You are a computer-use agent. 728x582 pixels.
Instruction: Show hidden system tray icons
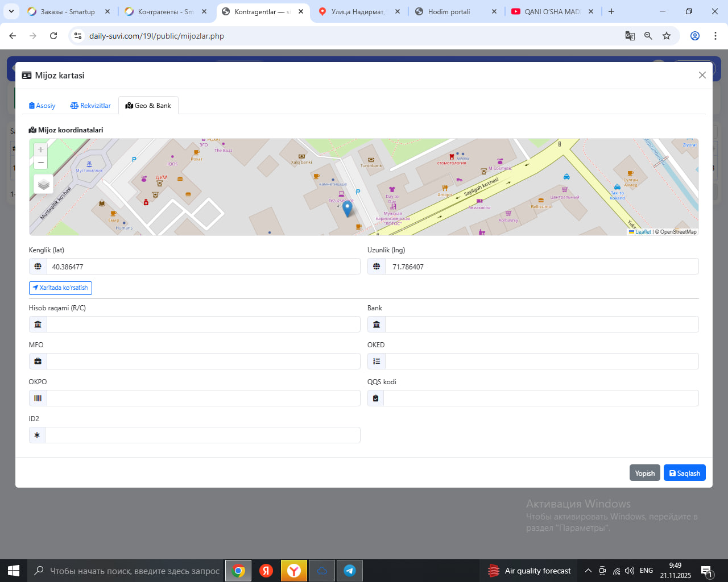pyautogui.click(x=588, y=571)
